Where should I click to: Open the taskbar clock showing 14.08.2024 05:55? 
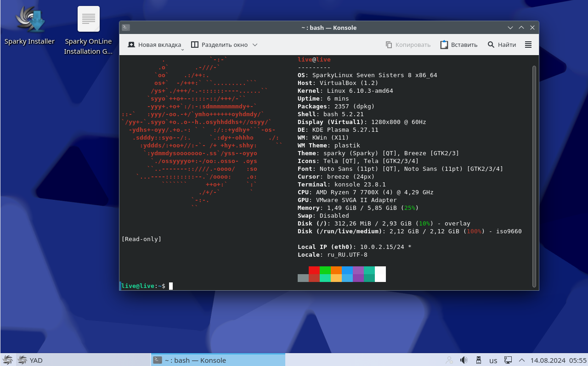coord(559,360)
